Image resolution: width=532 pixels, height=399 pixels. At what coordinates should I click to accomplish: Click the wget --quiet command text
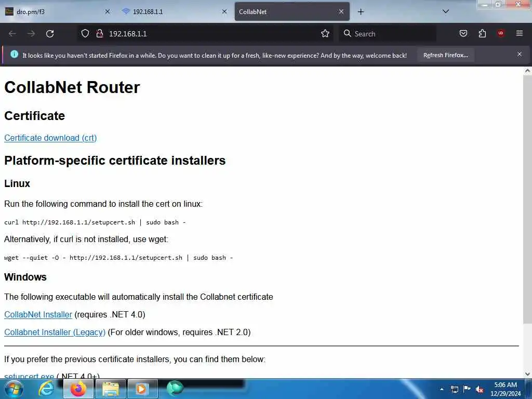click(x=118, y=258)
